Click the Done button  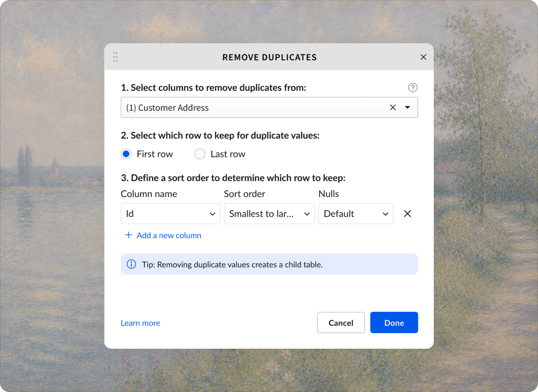pos(394,323)
